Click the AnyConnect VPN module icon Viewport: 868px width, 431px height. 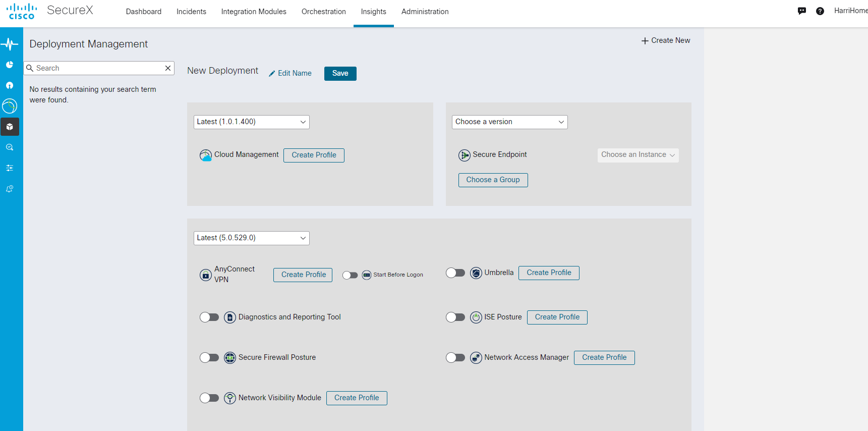206,275
